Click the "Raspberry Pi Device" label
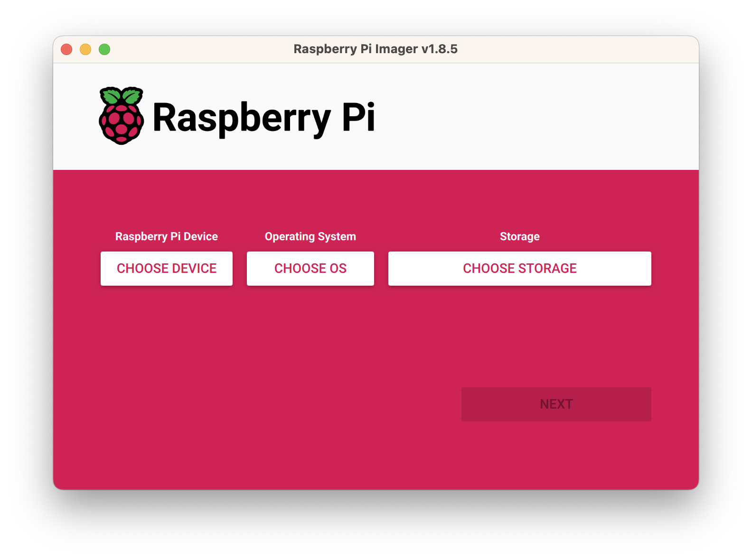 167,236
